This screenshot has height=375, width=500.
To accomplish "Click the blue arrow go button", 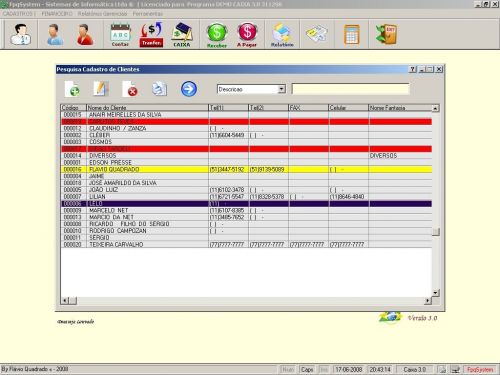I will (x=189, y=89).
